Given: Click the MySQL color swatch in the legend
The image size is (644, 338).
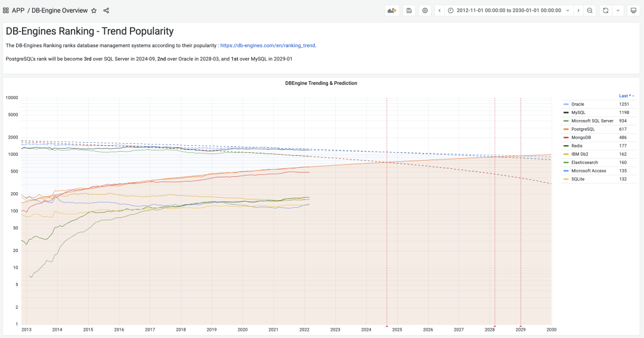Looking at the screenshot, I should coord(566,112).
